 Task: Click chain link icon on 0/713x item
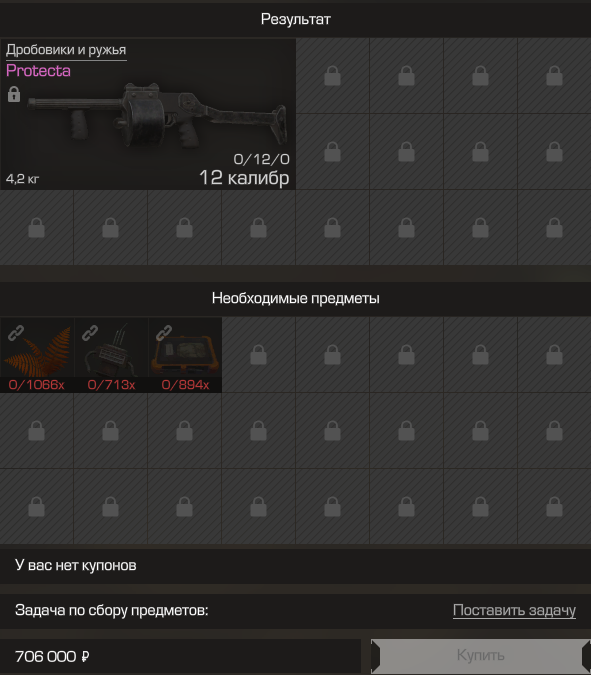coord(90,333)
